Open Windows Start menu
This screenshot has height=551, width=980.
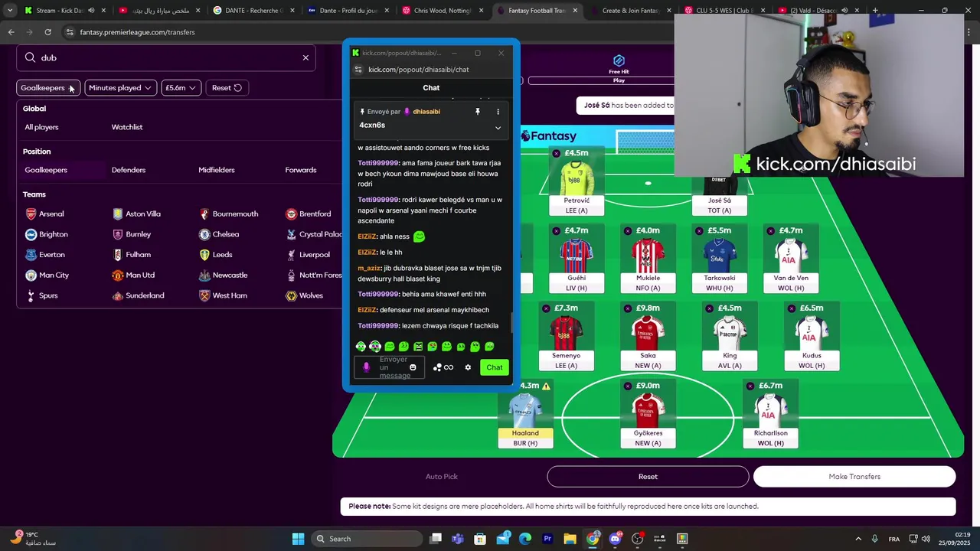click(x=298, y=539)
